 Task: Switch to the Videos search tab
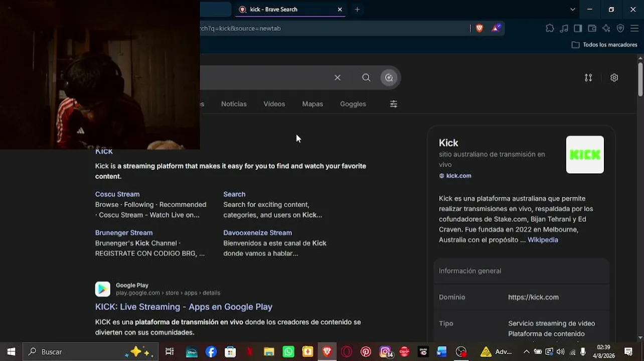coord(274,104)
